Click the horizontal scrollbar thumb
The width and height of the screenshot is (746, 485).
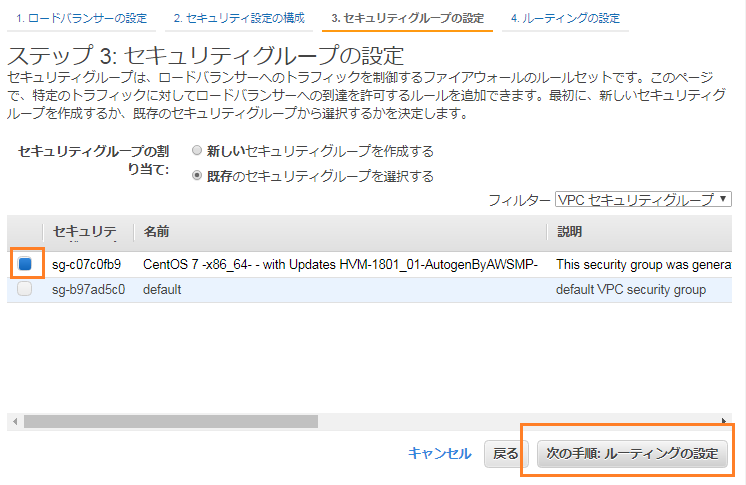(171, 421)
